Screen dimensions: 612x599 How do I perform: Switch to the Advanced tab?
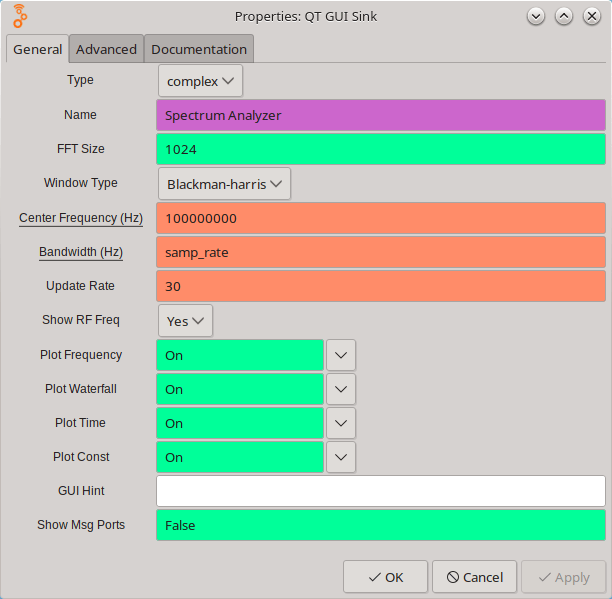pyautogui.click(x=106, y=49)
